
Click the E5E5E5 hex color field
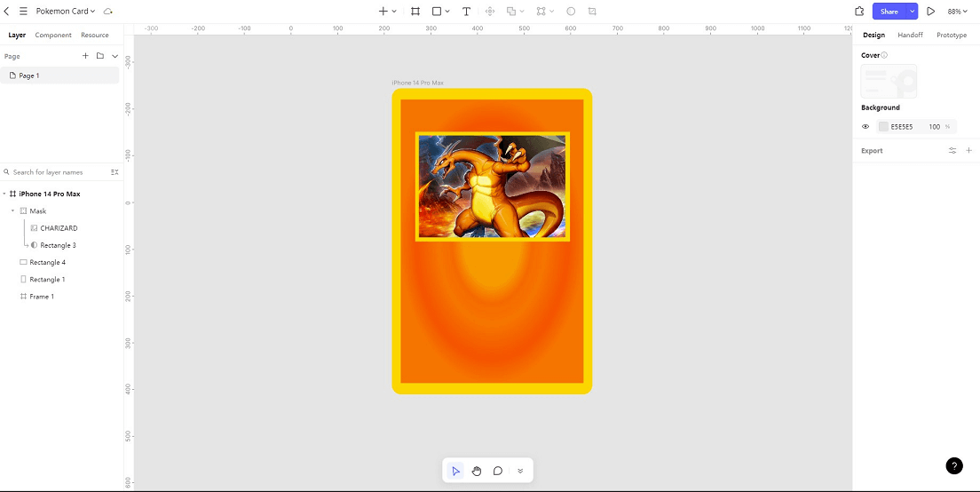click(902, 126)
